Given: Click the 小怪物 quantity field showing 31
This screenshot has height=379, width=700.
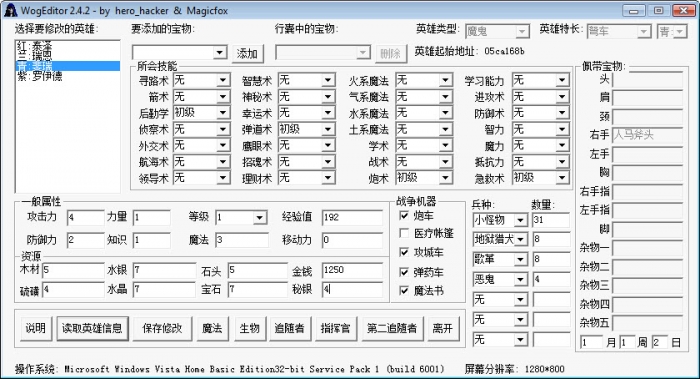Looking at the screenshot, I should tap(551, 220).
